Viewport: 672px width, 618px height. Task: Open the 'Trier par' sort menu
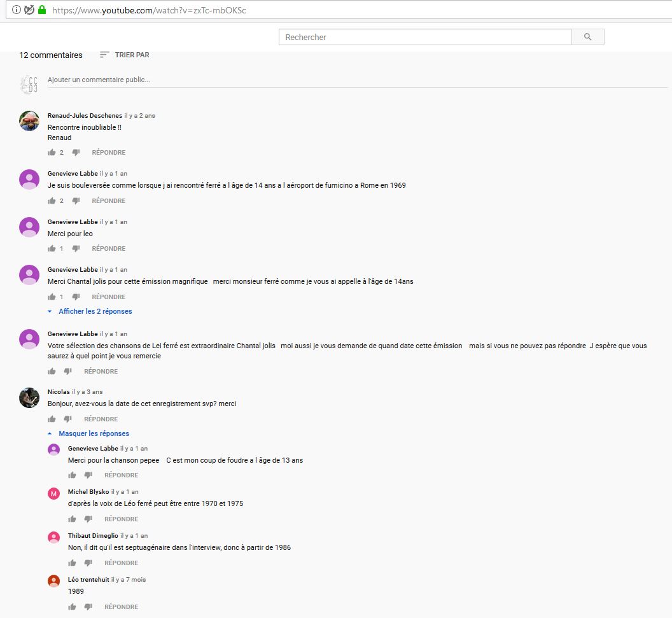[x=125, y=55]
